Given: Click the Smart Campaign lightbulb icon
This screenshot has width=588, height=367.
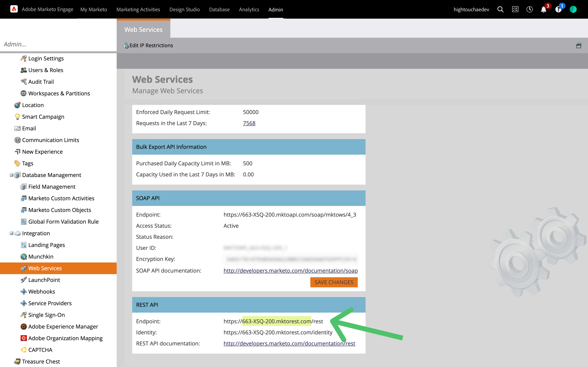Looking at the screenshot, I should point(17,117).
